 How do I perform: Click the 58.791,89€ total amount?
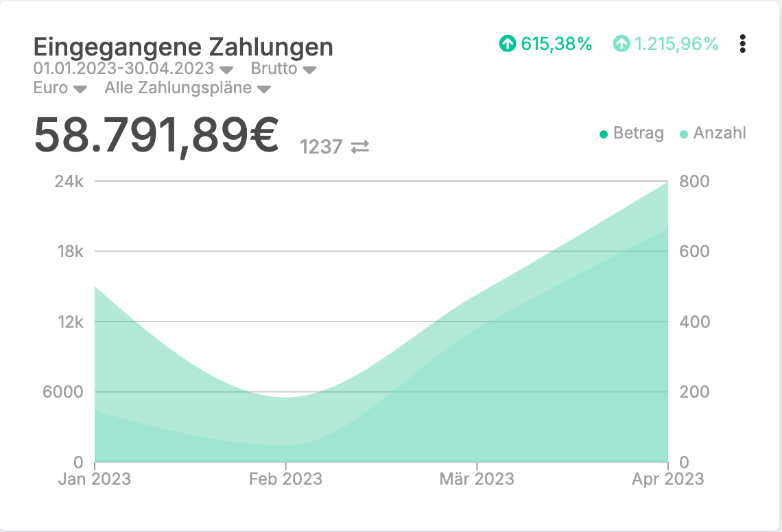156,136
